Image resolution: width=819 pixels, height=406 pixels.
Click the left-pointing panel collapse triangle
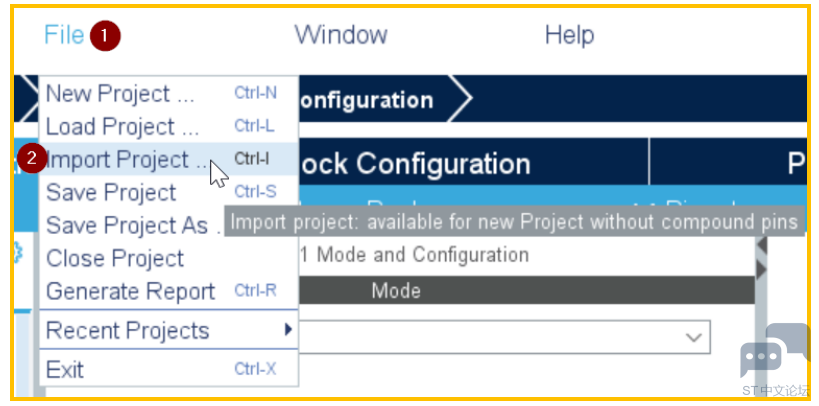tap(761, 245)
